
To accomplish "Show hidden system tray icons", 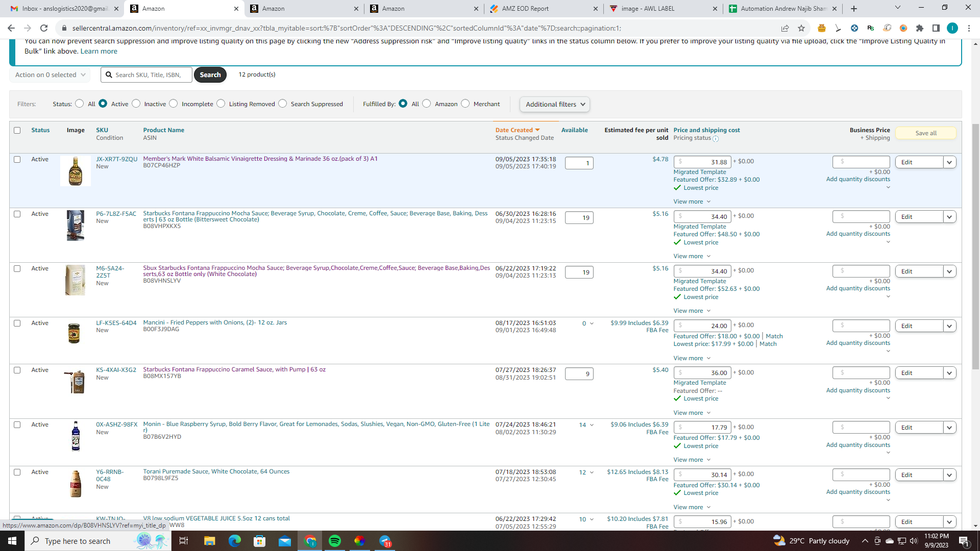I will point(865,541).
